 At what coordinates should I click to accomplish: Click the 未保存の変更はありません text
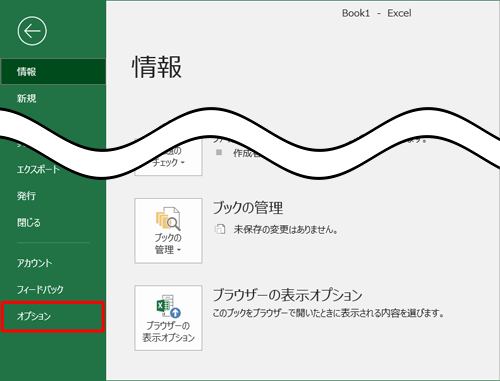click(x=286, y=229)
